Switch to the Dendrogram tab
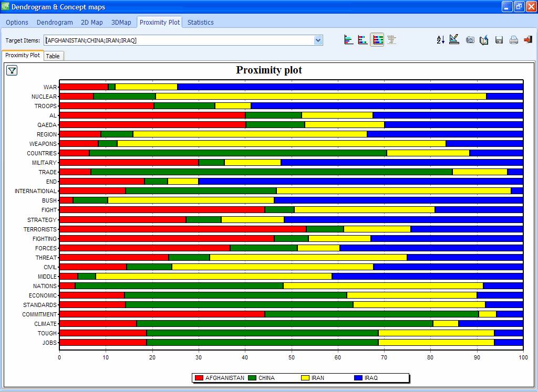Viewport: 538px width, 392px height. click(55, 23)
